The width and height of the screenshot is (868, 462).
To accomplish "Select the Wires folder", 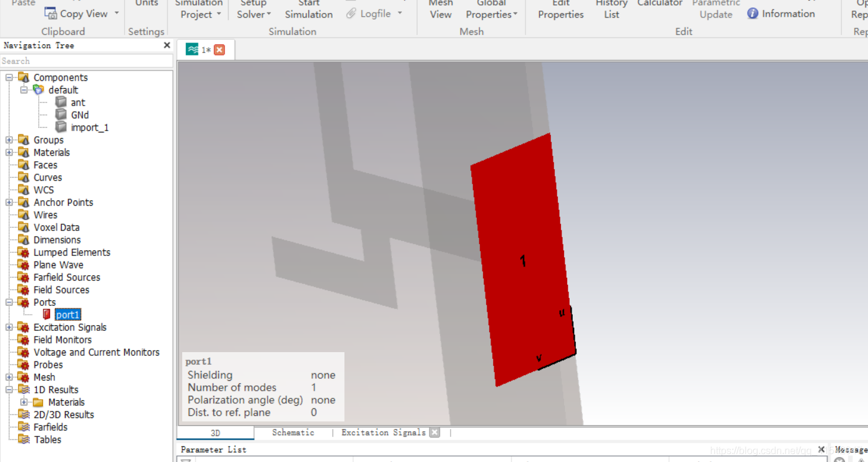I will (x=46, y=215).
